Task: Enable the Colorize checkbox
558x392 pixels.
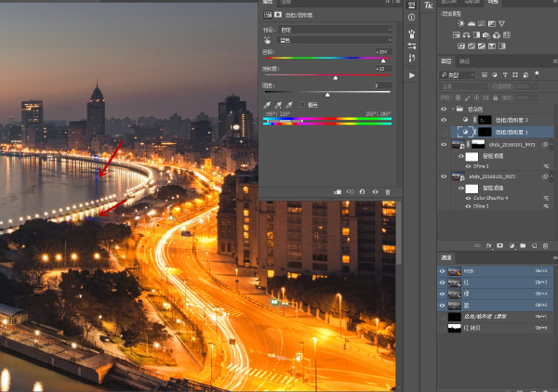Action: pos(302,104)
